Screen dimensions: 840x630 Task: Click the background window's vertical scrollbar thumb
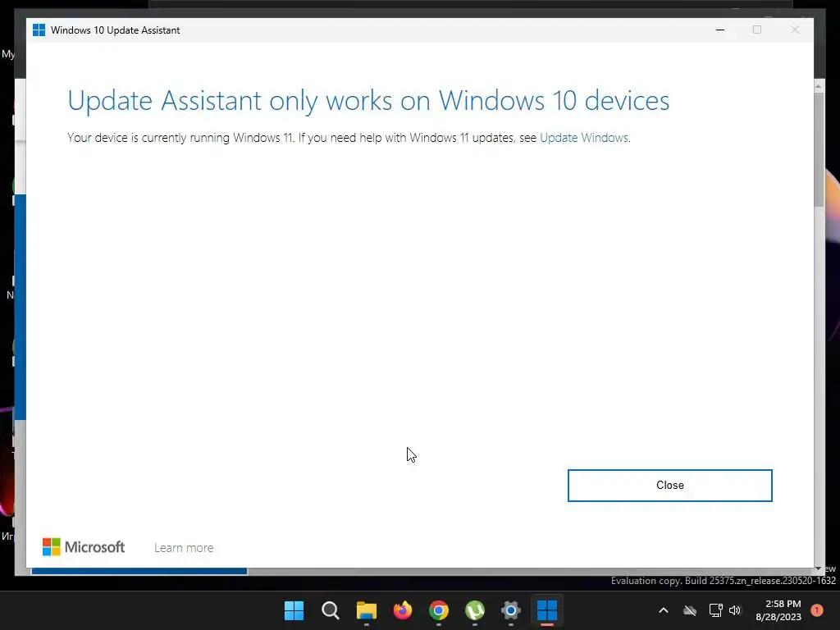[819, 149]
